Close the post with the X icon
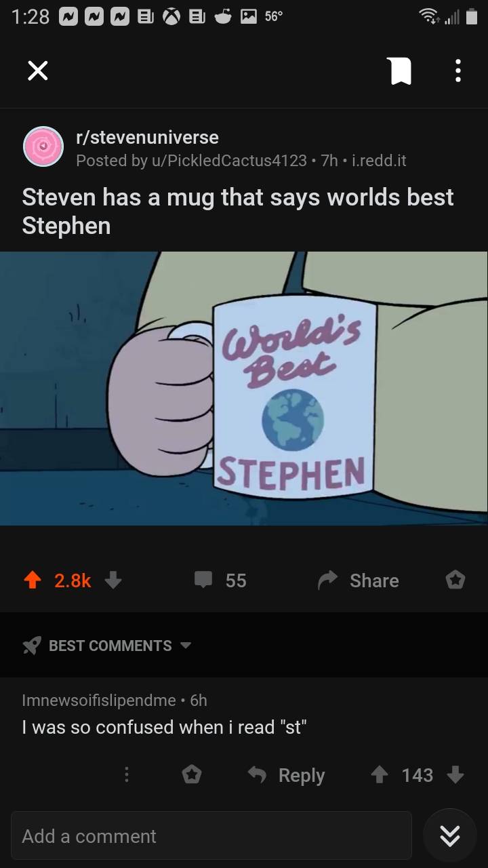488x868 pixels. 38,71
